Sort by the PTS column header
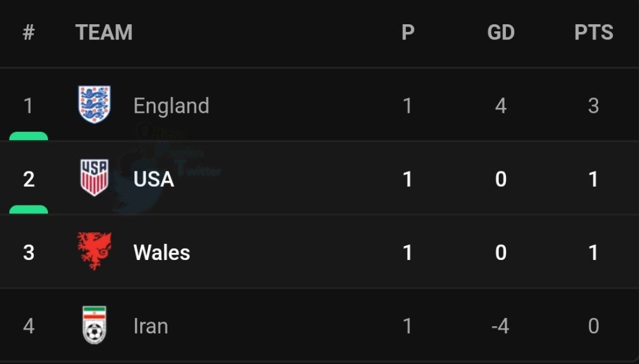This screenshot has width=639, height=364. (x=593, y=32)
